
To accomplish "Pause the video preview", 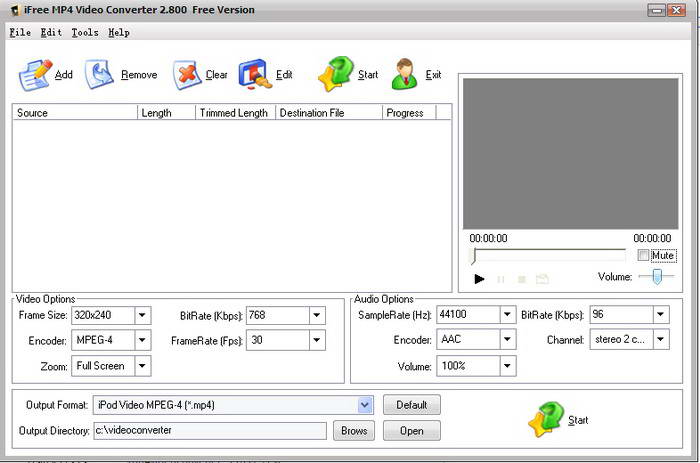I will tap(501, 279).
